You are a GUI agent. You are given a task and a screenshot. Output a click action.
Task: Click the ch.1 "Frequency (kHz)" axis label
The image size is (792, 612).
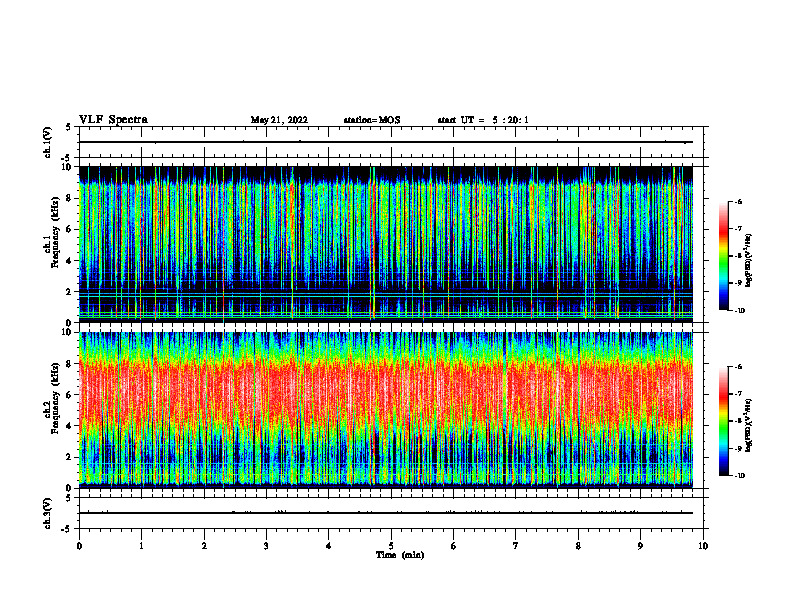click(x=55, y=232)
